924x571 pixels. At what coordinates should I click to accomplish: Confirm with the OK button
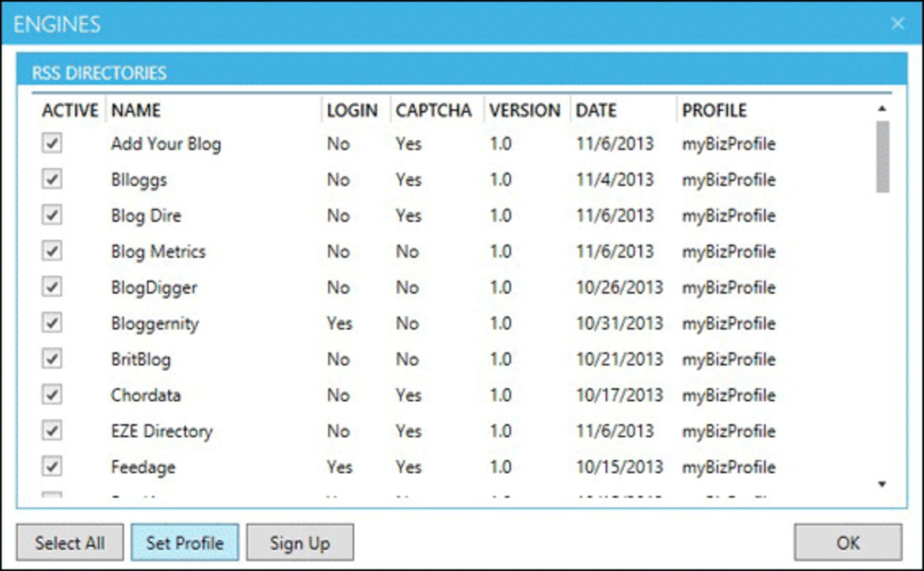tap(848, 542)
